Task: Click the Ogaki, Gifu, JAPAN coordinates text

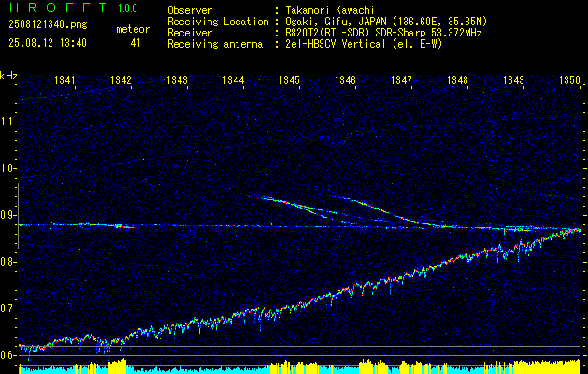Action: pos(385,22)
